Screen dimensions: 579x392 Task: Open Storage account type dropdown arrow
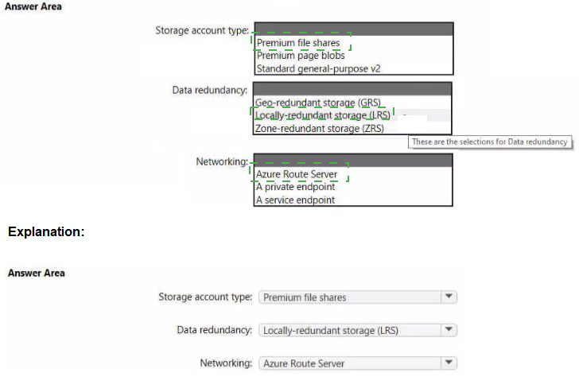tap(449, 297)
